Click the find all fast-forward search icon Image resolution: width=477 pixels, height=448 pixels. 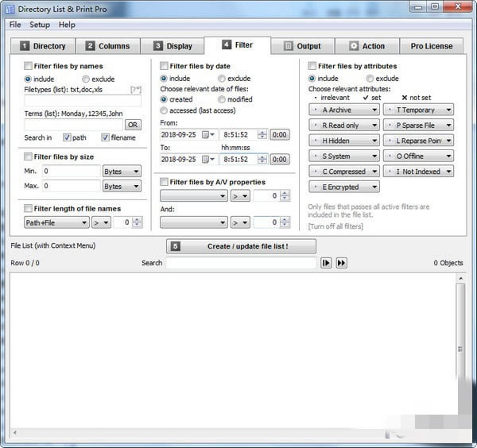point(341,263)
